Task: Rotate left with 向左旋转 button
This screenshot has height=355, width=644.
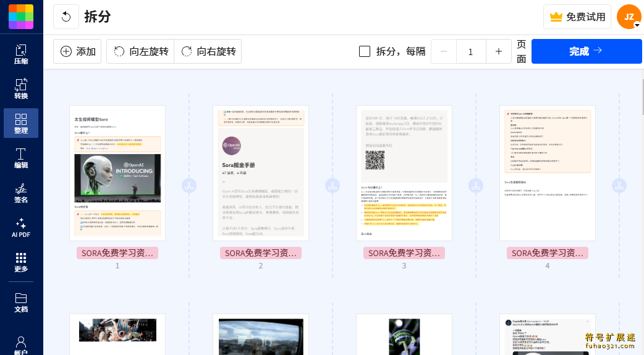Action: tap(140, 51)
